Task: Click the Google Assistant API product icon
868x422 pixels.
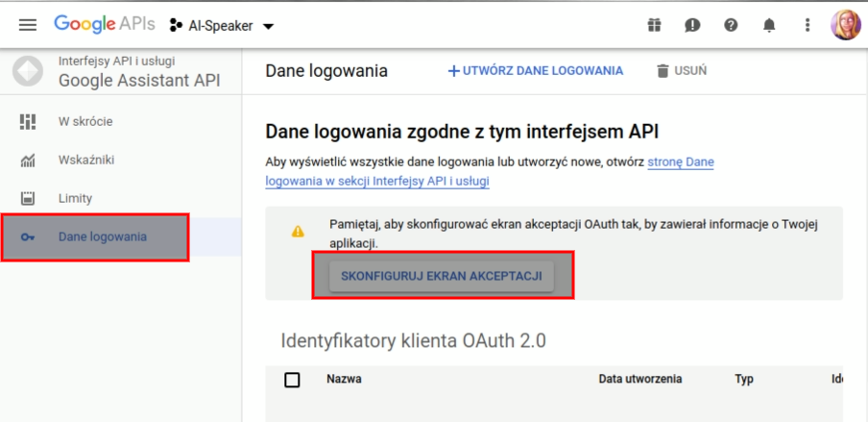Action: (x=28, y=70)
